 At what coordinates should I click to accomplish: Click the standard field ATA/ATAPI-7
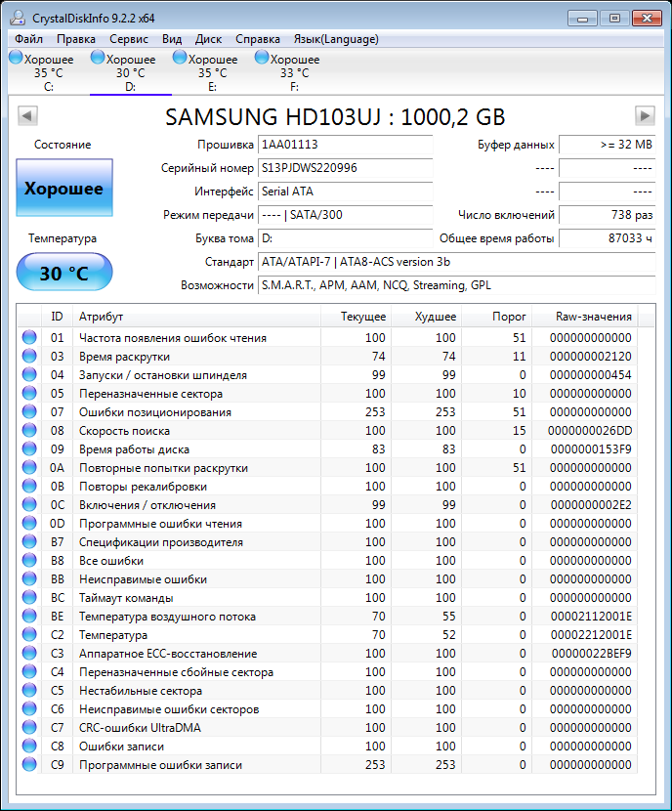pos(456,262)
